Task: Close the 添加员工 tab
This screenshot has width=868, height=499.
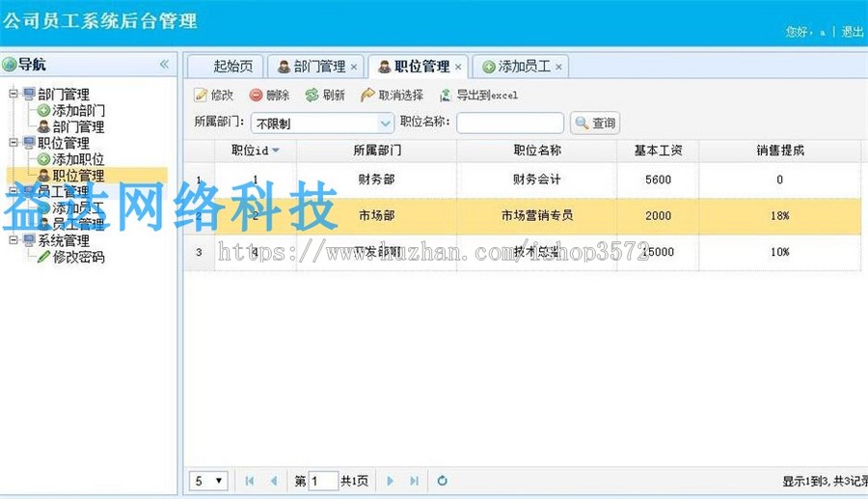Action: [x=558, y=67]
